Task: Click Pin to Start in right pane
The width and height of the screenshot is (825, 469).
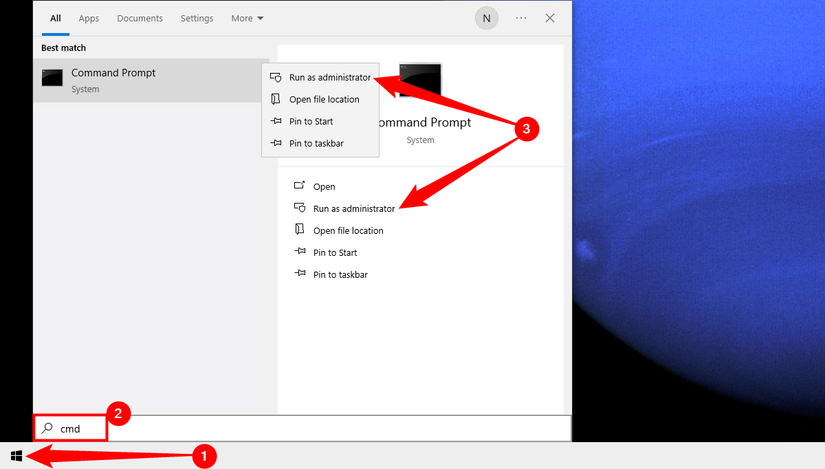Action: point(333,252)
